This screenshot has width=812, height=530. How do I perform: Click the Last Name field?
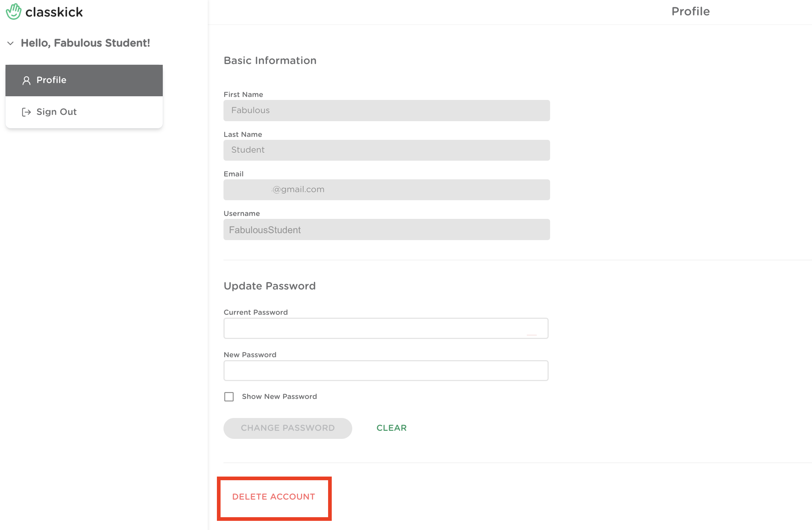click(x=387, y=150)
